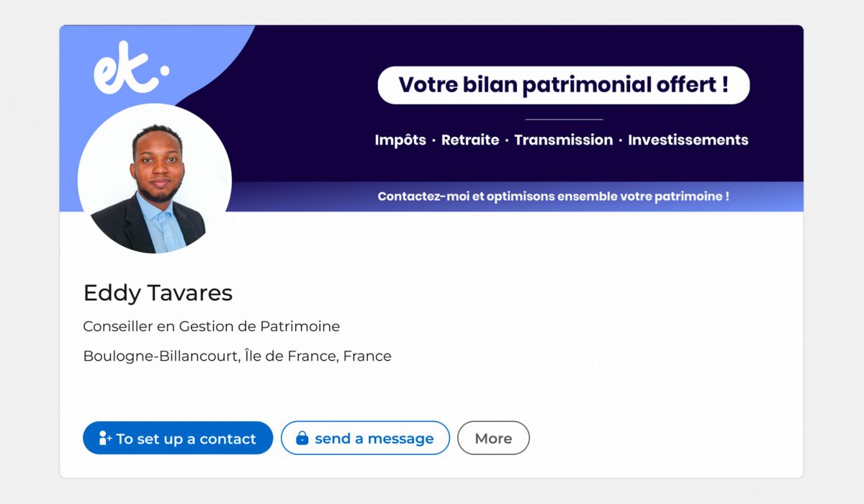This screenshot has height=504, width=864.
Task: Select "Investissements" in the banner
Action: [688, 140]
